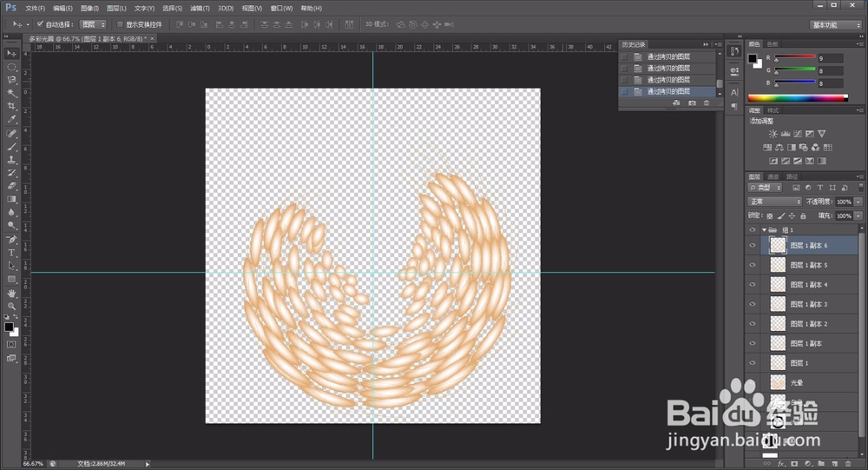Open the 滤镜(T) menu
Image resolution: width=868 pixels, height=470 pixels.
point(200,9)
